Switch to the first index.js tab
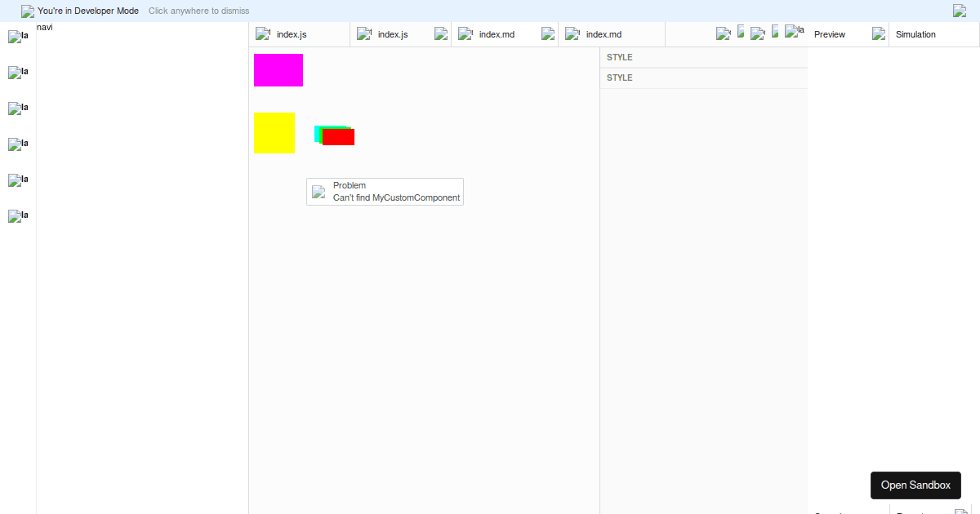Screen dimensions: 980x514 click(292, 34)
